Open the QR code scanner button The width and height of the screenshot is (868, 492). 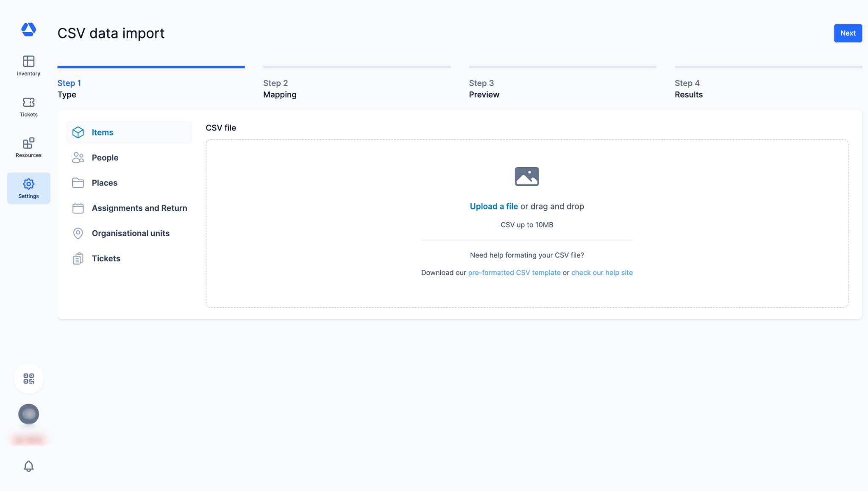(28, 379)
